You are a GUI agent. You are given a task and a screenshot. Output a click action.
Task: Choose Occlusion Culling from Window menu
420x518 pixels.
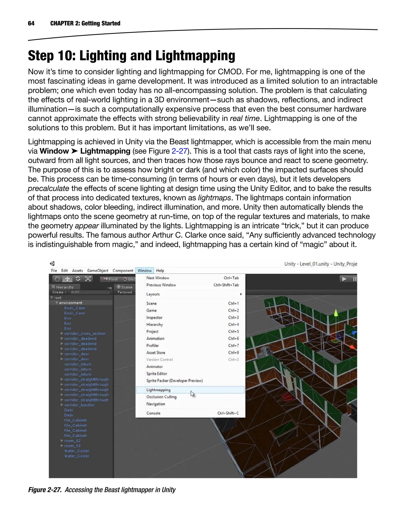pos(190,397)
